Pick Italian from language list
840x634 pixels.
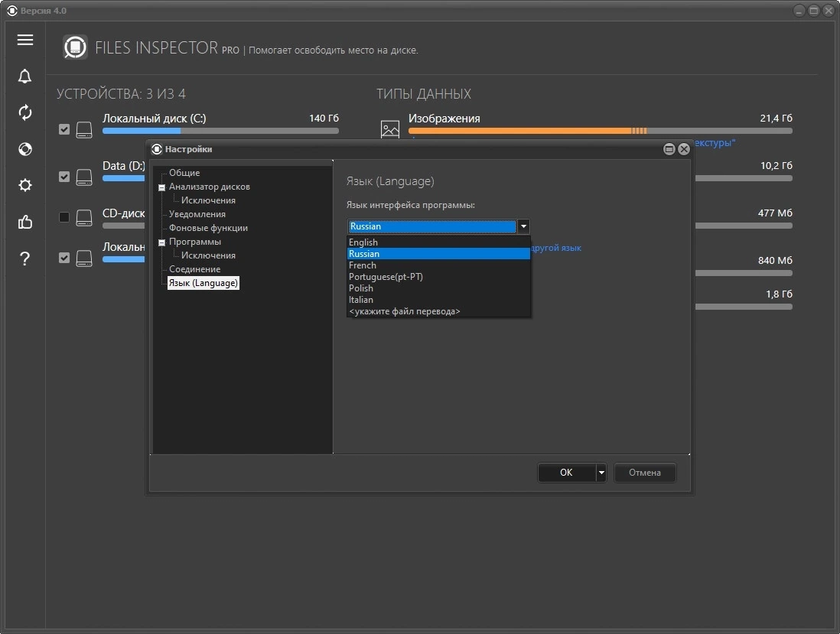(x=439, y=300)
